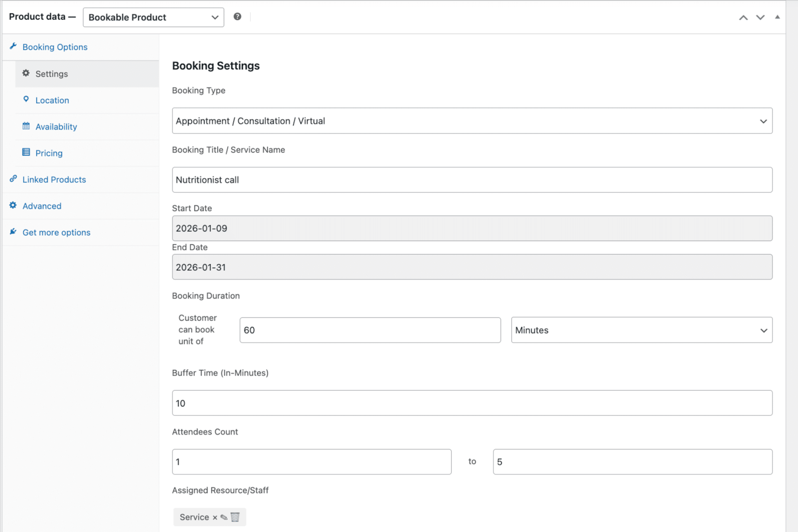
Task: Click the Booking Settings heading
Action: click(x=216, y=66)
